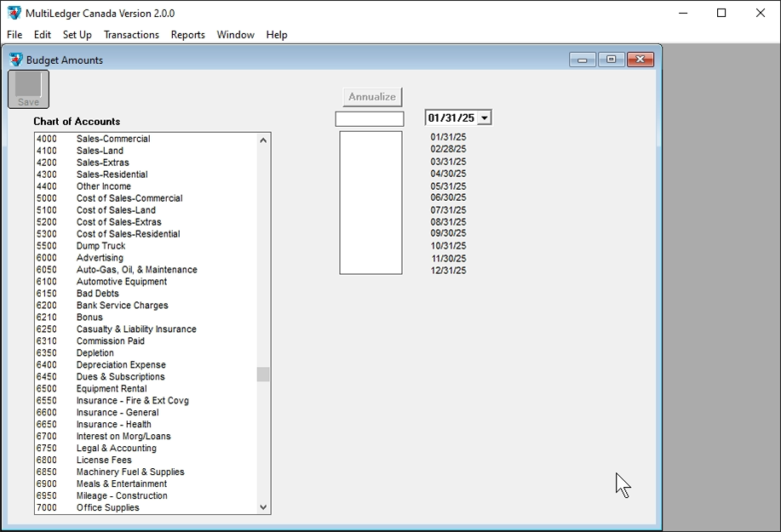The width and height of the screenshot is (781, 532).
Task: Open the Transactions menu
Action: point(131,35)
